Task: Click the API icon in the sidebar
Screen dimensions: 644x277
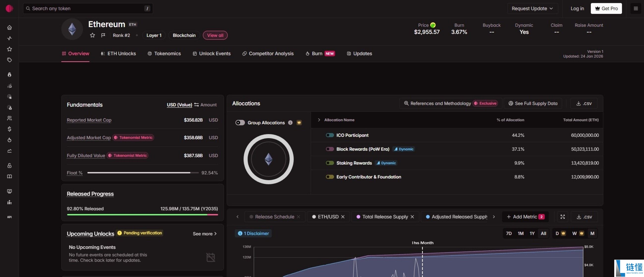Action: pos(9,217)
